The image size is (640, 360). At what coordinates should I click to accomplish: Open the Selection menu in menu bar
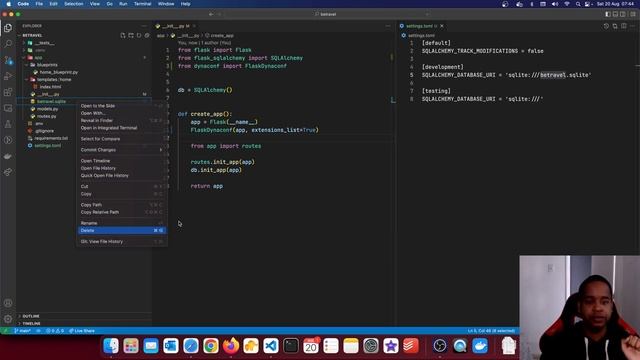[73, 4]
